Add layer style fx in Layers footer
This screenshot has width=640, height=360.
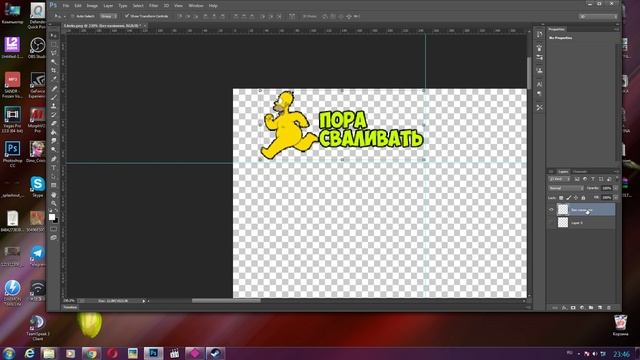[564, 308]
